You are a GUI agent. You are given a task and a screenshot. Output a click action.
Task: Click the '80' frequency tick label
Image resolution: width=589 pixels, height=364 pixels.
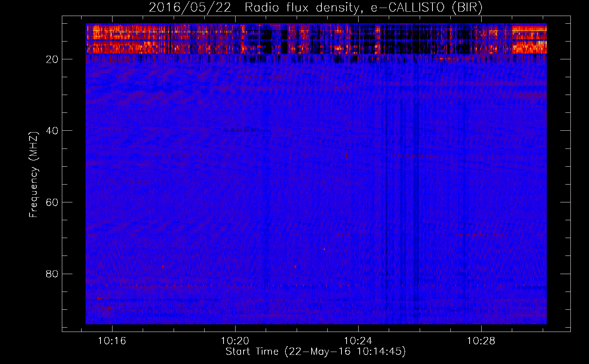click(x=52, y=274)
